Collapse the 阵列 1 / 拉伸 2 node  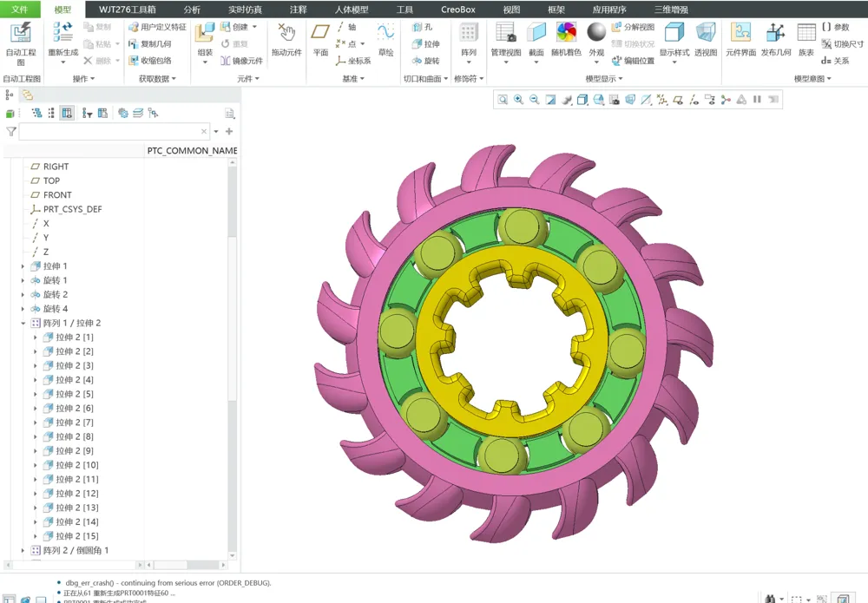(23, 323)
